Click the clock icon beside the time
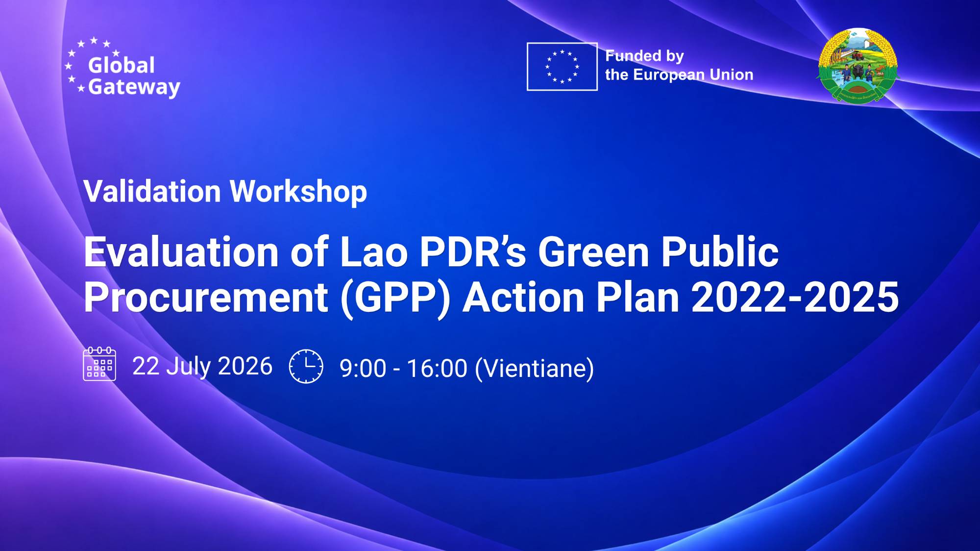The image size is (980, 551). click(306, 366)
